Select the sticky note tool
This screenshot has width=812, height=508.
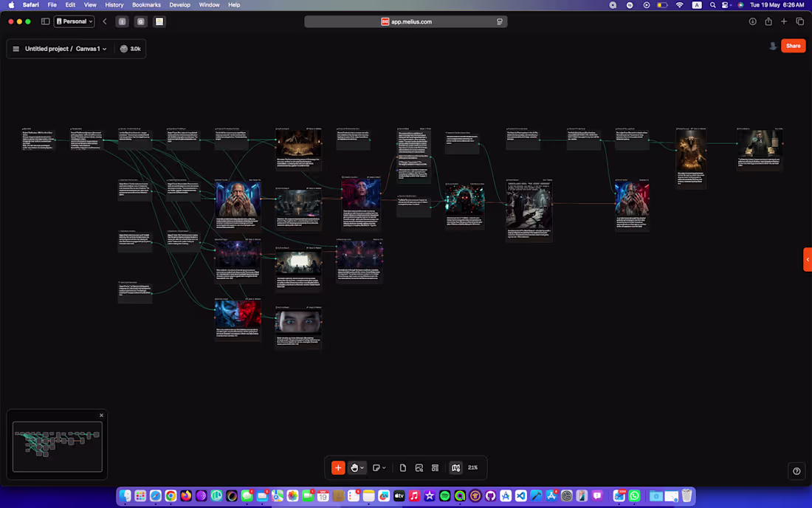376,467
